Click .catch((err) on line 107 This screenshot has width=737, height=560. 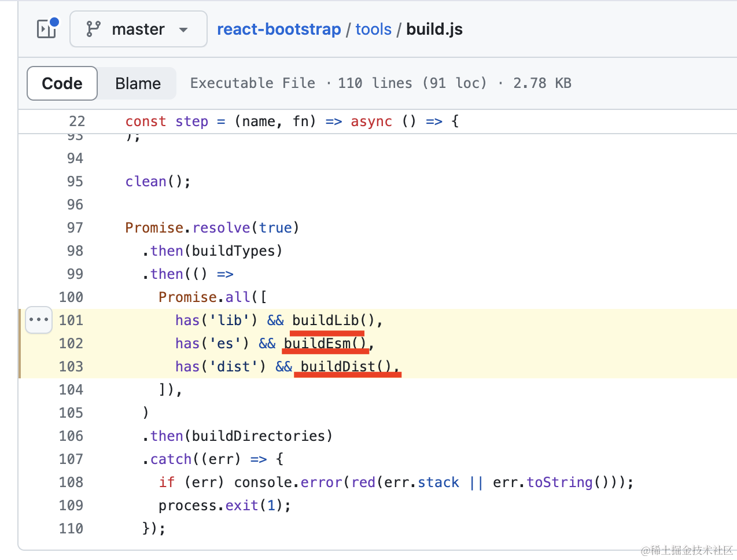coord(191,459)
